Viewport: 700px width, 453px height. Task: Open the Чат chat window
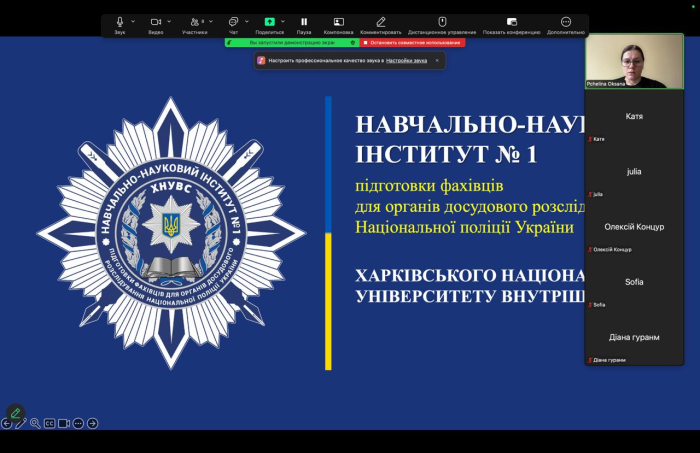click(232, 22)
